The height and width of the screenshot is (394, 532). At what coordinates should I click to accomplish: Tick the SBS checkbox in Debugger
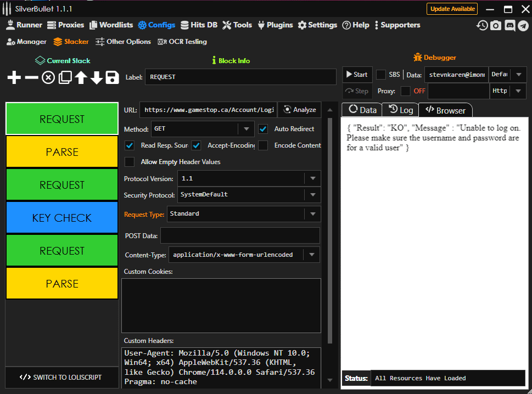tap(380, 75)
